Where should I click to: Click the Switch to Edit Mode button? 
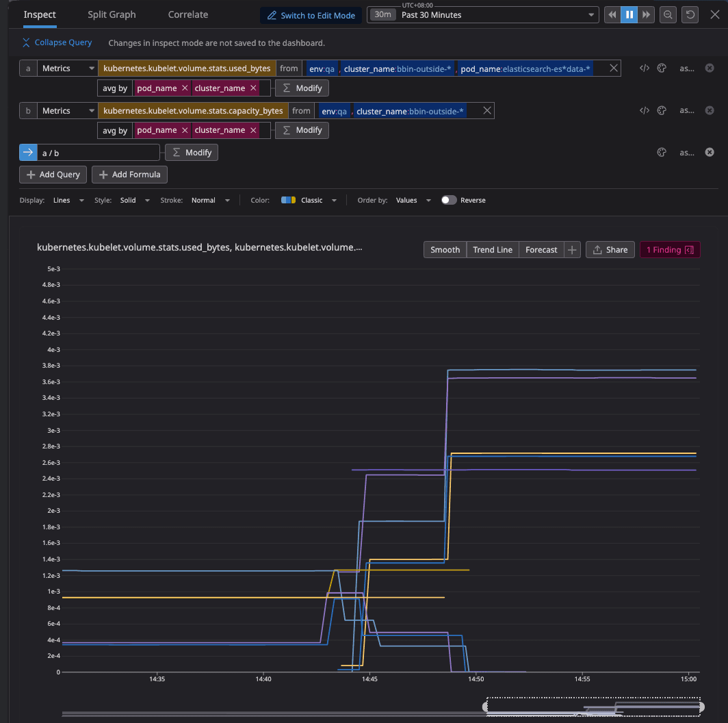[311, 15]
